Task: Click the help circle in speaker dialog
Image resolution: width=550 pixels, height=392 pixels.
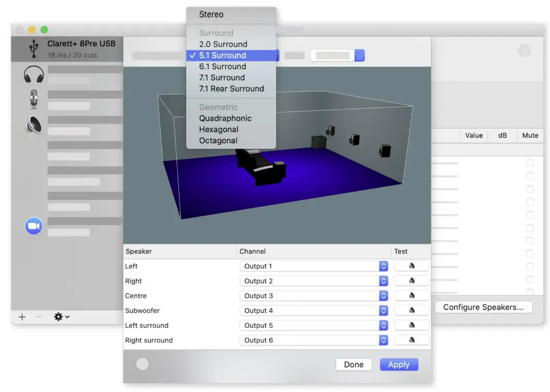Action: click(142, 364)
